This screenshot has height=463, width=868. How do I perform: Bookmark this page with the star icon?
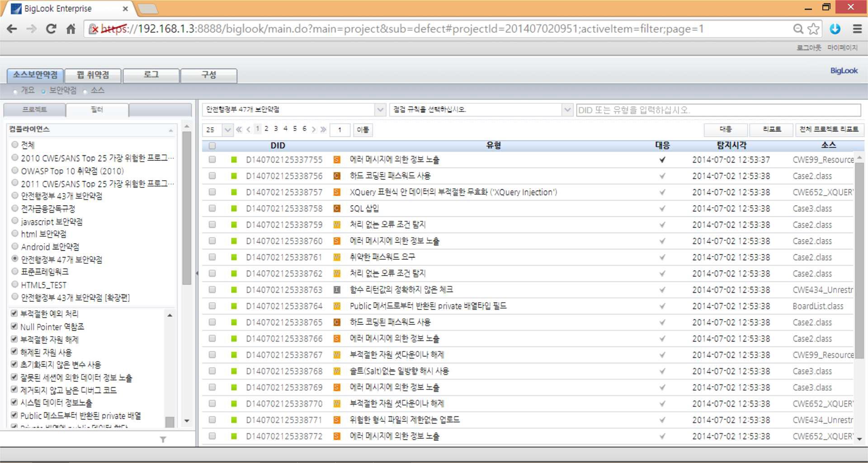coord(813,29)
